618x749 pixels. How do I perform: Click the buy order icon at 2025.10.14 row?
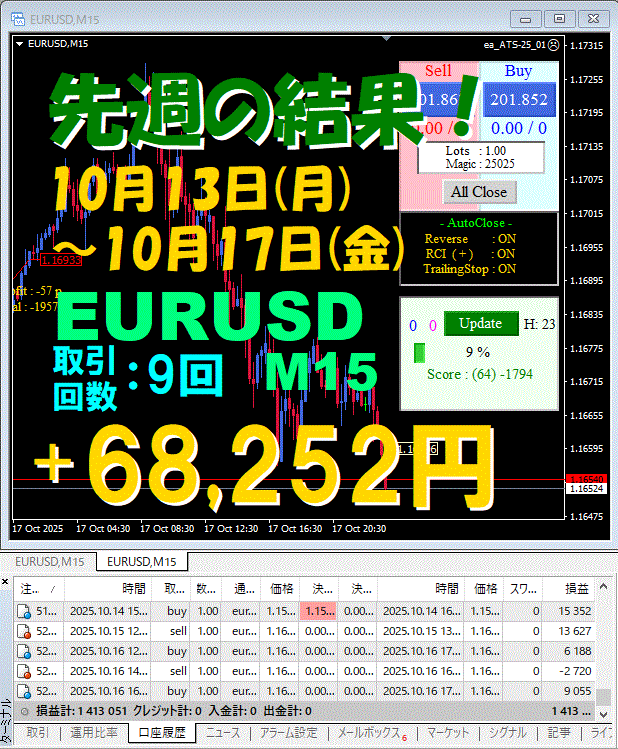(x=23, y=611)
